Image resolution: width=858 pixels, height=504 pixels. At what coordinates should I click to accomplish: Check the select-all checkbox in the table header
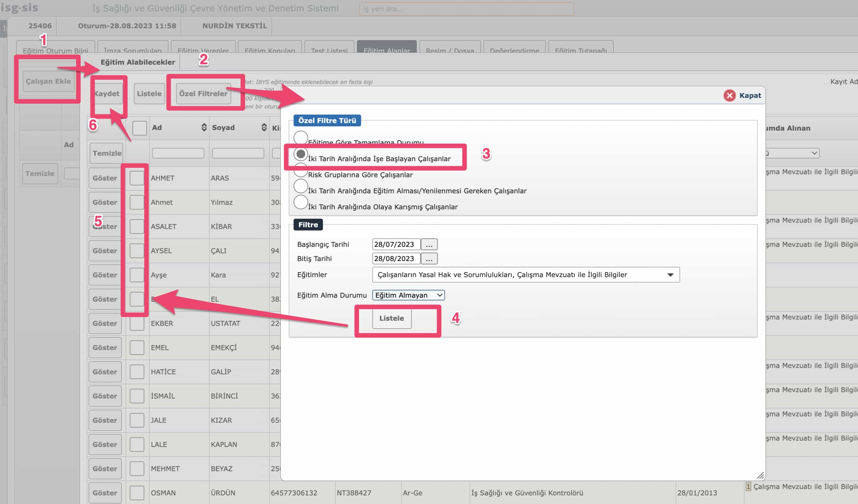coord(140,128)
